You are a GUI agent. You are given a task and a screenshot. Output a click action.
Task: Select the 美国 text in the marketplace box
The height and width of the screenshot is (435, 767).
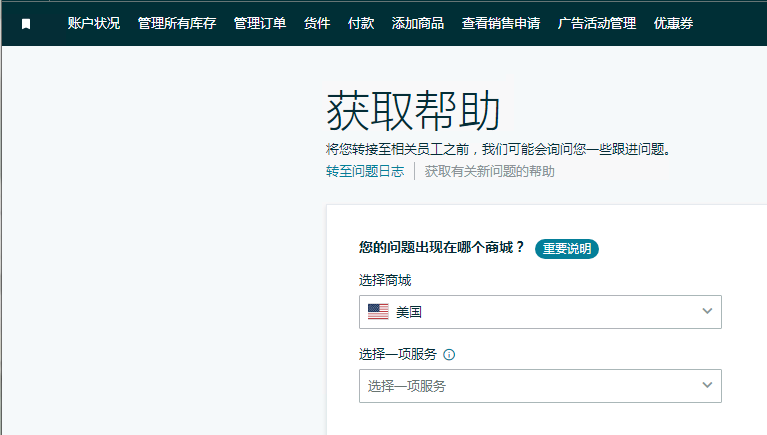(409, 312)
